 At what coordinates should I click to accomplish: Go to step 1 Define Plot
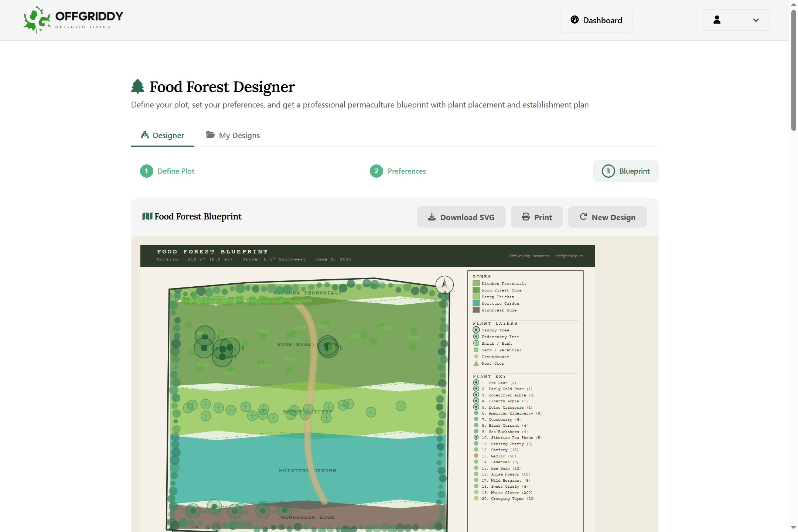[x=167, y=171]
